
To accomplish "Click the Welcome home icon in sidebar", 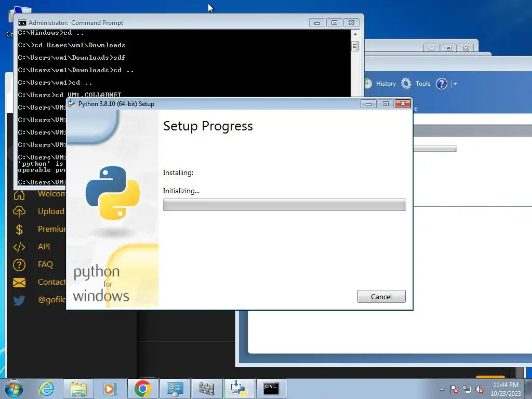I will click(x=19, y=195).
